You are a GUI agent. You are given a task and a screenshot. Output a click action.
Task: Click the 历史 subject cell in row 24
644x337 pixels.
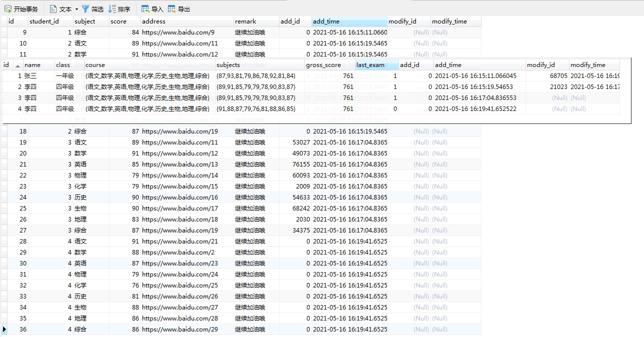[x=91, y=197]
